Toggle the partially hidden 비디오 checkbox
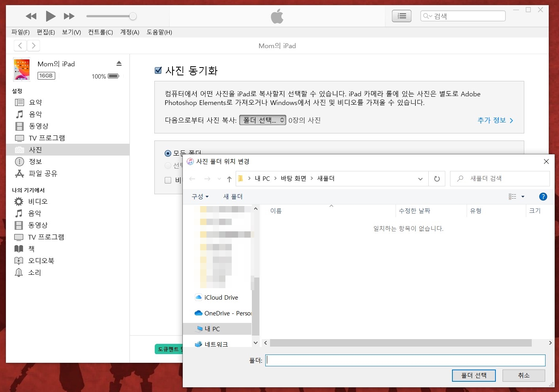Screen dimensions: 559x392 (x=168, y=180)
